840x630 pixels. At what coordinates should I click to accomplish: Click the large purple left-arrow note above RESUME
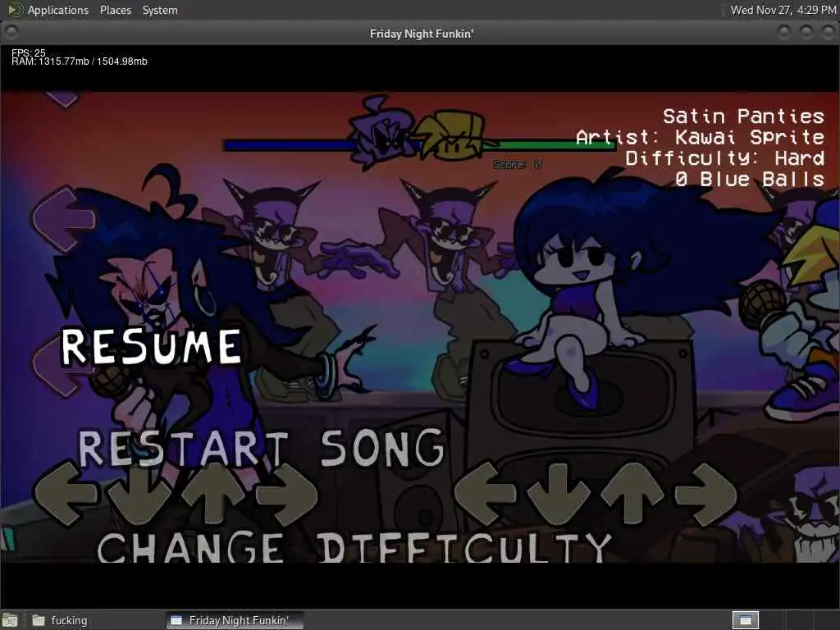click(x=64, y=219)
